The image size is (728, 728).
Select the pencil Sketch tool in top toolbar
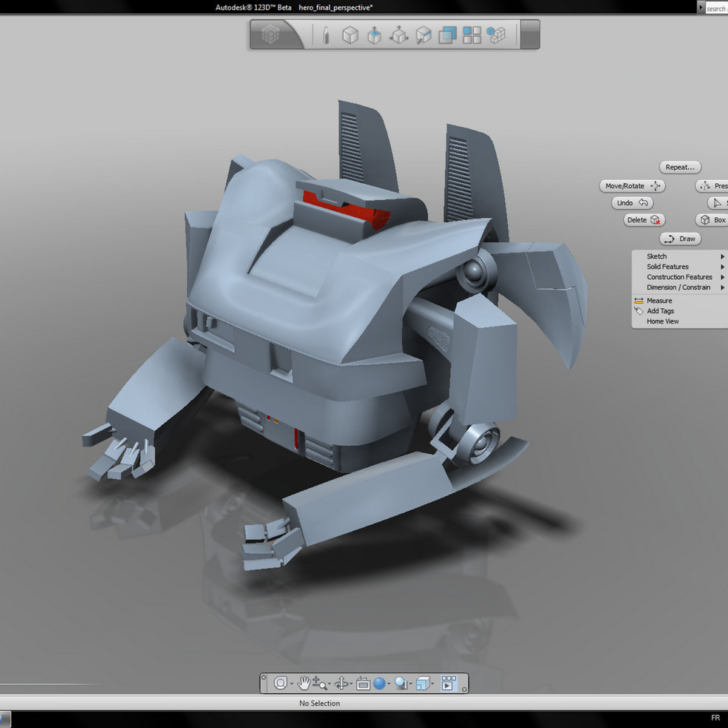coord(326,35)
